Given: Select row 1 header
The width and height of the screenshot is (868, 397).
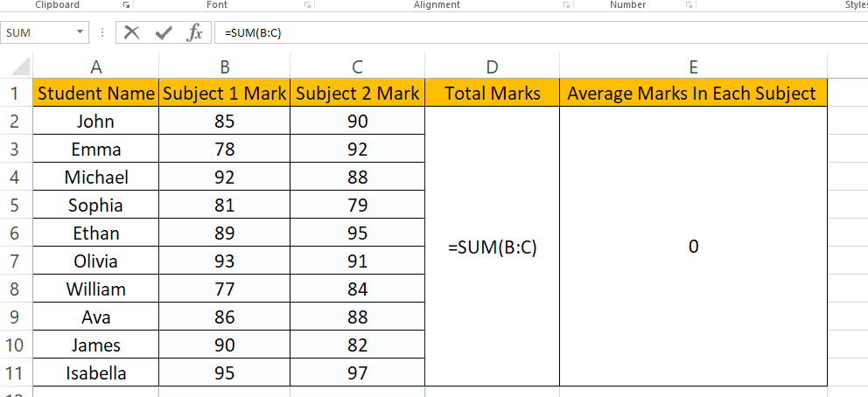Looking at the screenshot, I should [14, 94].
